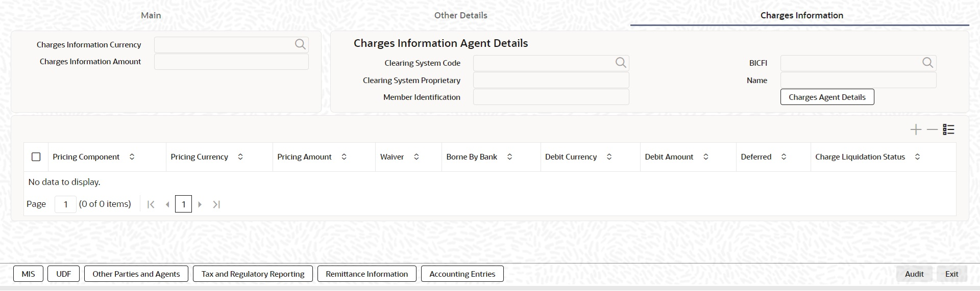Open Accounting Entries subscreen

(x=462, y=274)
